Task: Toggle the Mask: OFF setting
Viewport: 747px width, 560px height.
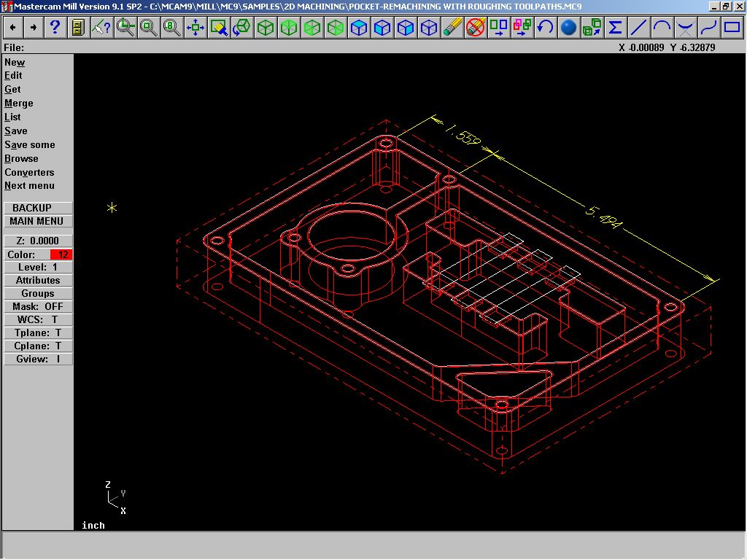Action: tap(38, 307)
